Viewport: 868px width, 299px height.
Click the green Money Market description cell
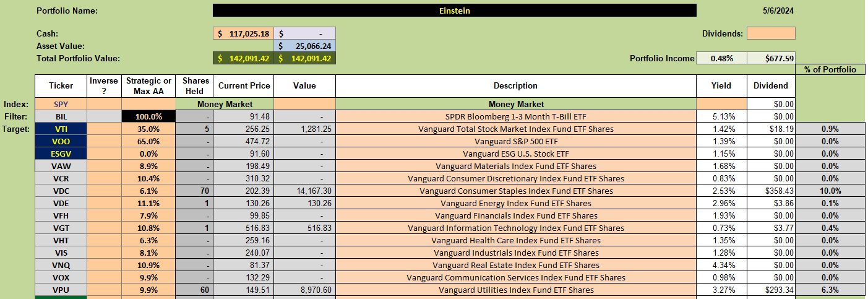(516, 104)
